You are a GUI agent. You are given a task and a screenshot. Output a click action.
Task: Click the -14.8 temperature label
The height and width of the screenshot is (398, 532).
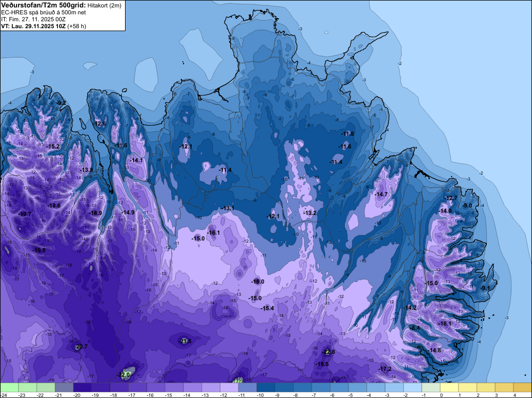(x=435, y=350)
